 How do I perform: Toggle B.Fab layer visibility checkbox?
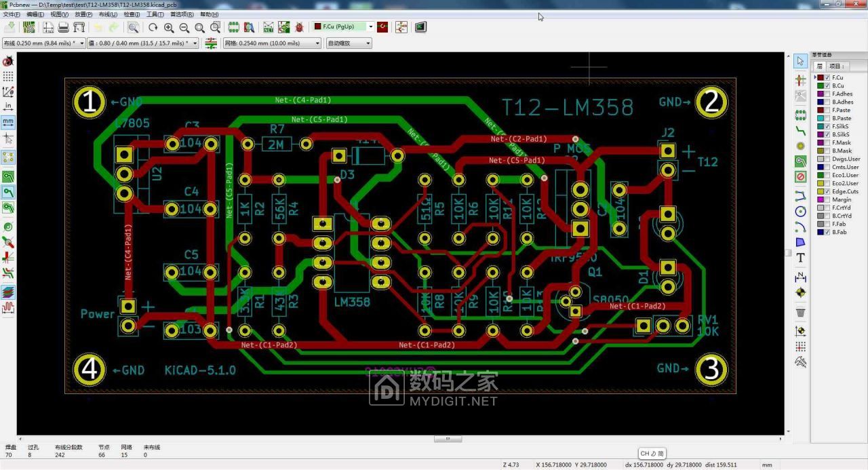827,233
